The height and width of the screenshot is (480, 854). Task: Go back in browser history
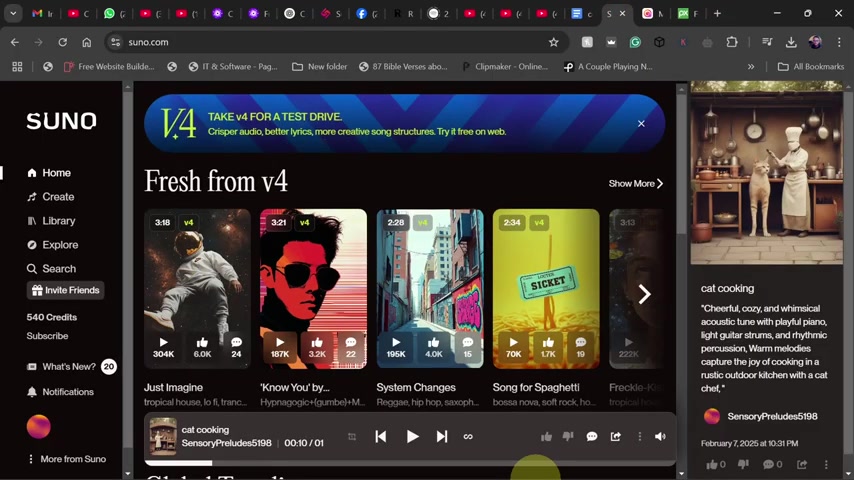(15, 42)
